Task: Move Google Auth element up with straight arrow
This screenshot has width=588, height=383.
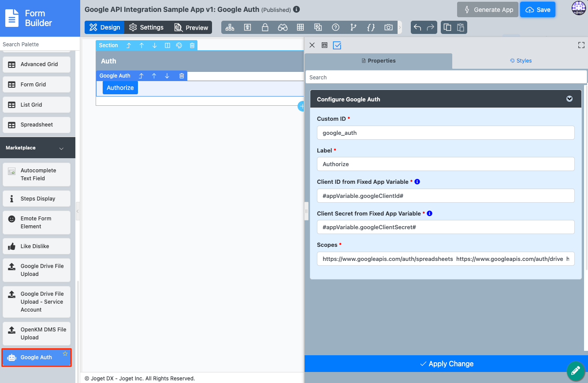Action: 154,76
